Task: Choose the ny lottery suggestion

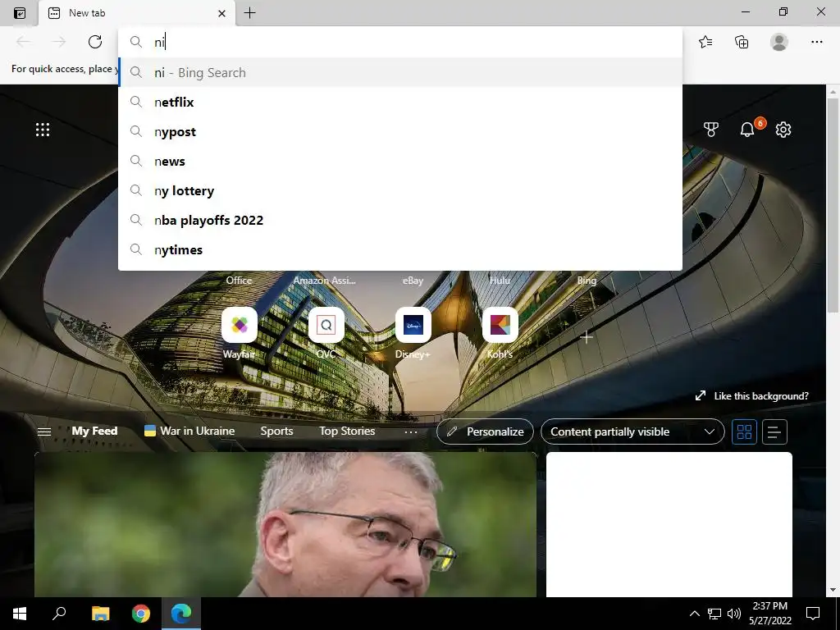Action: coord(400,190)
